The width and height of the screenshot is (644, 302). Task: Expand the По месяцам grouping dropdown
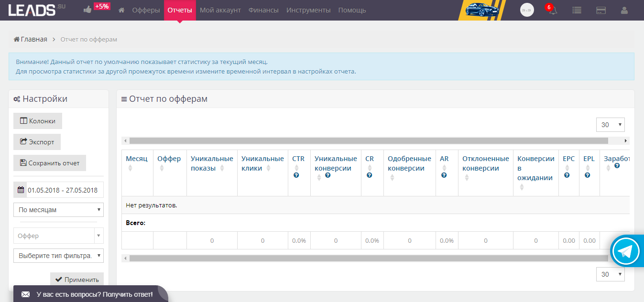(58, 209)
